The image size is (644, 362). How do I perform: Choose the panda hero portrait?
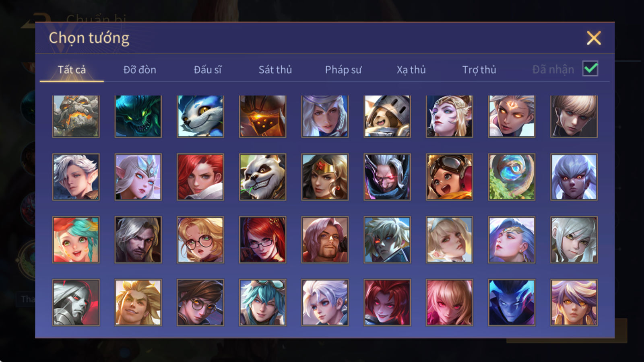tap(262, 177)
